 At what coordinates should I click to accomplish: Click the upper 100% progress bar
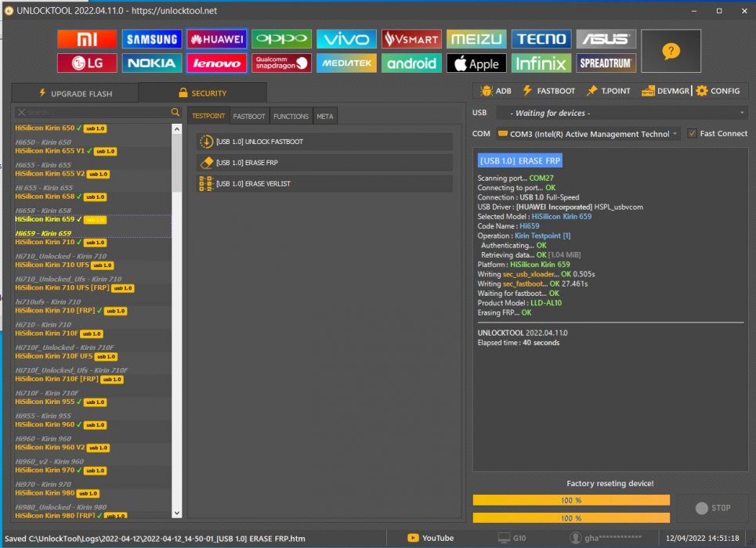coord(571,500)
